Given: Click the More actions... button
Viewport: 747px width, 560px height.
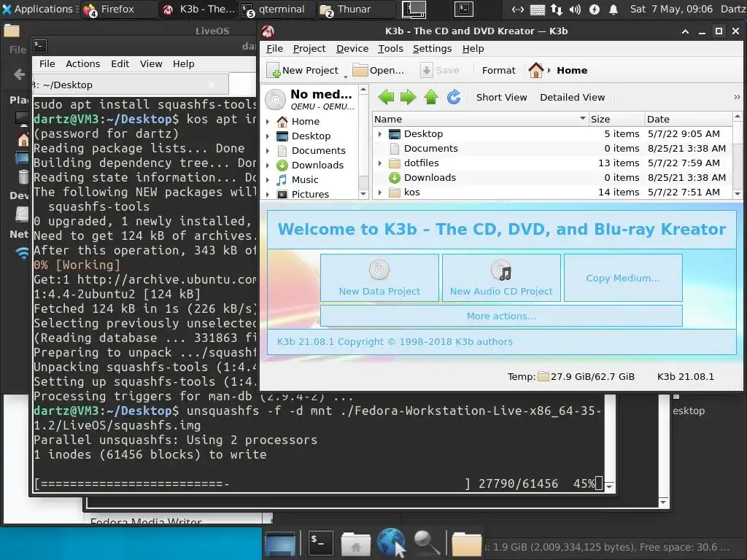Looking at the screenshot, I should point(501,316).
